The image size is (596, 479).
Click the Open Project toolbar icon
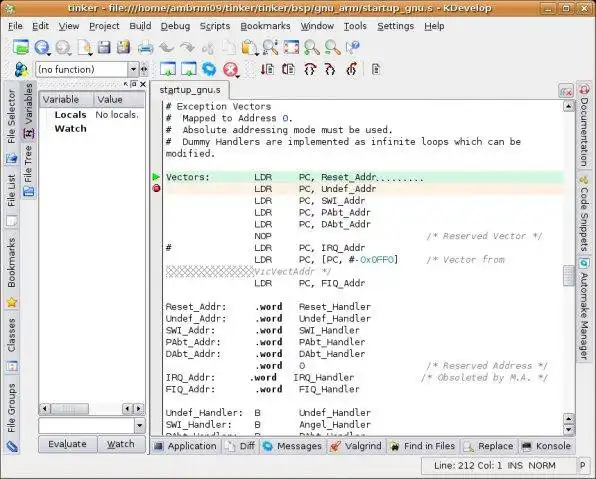click(21, 47)
